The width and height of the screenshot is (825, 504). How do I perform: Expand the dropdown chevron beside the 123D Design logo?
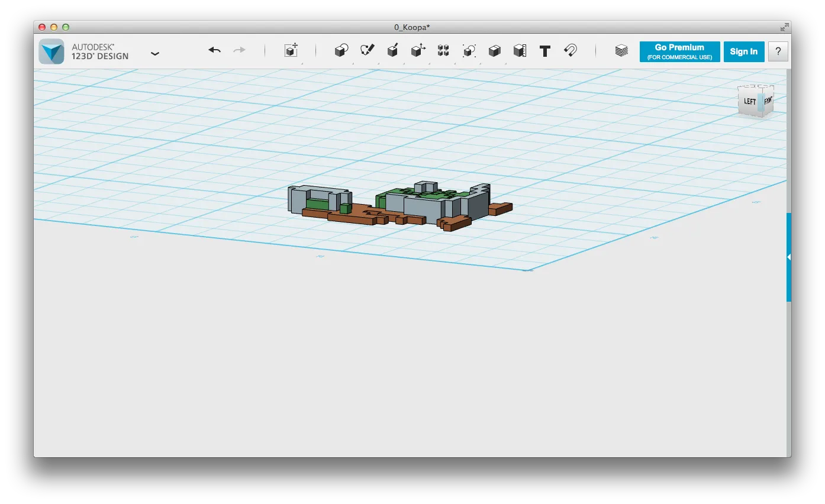(155, 53)
